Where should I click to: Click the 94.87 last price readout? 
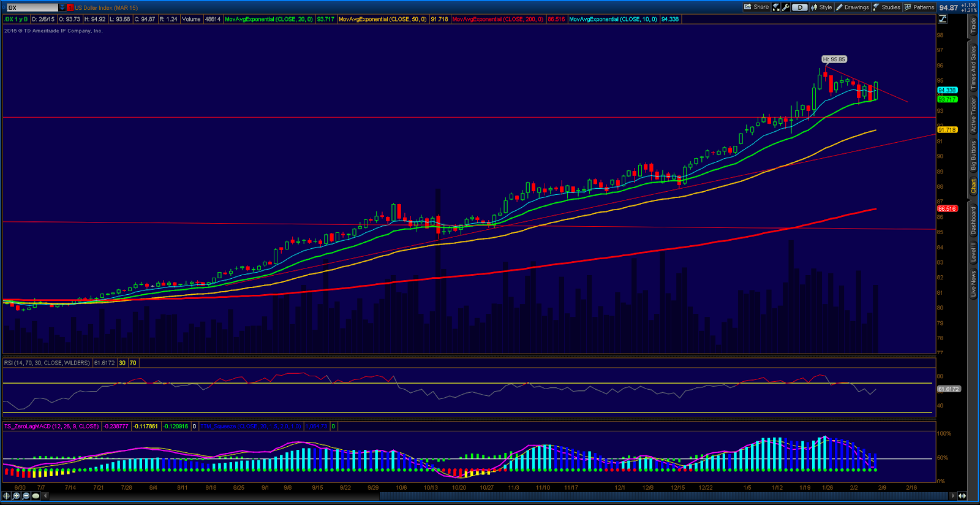(949, 7)
